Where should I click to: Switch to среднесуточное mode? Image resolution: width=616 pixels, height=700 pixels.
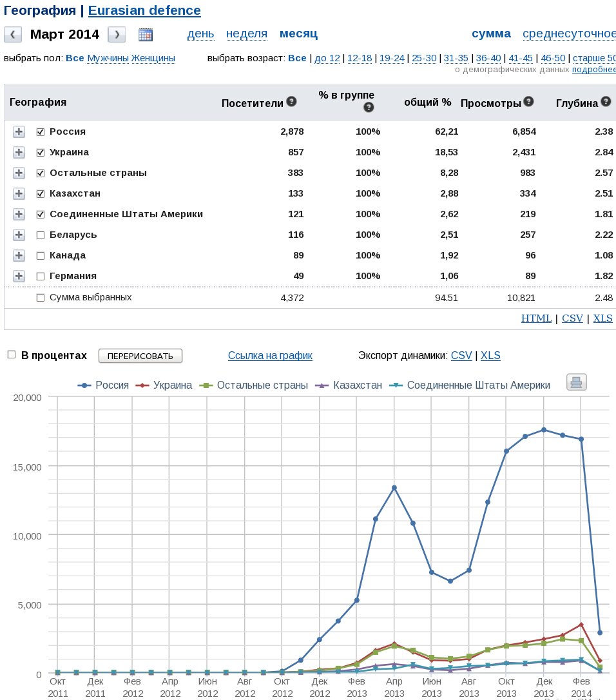coord(569,34)
